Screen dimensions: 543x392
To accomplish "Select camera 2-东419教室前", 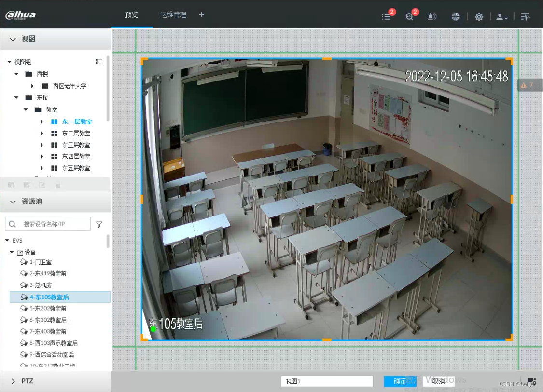I will (48, 274).
